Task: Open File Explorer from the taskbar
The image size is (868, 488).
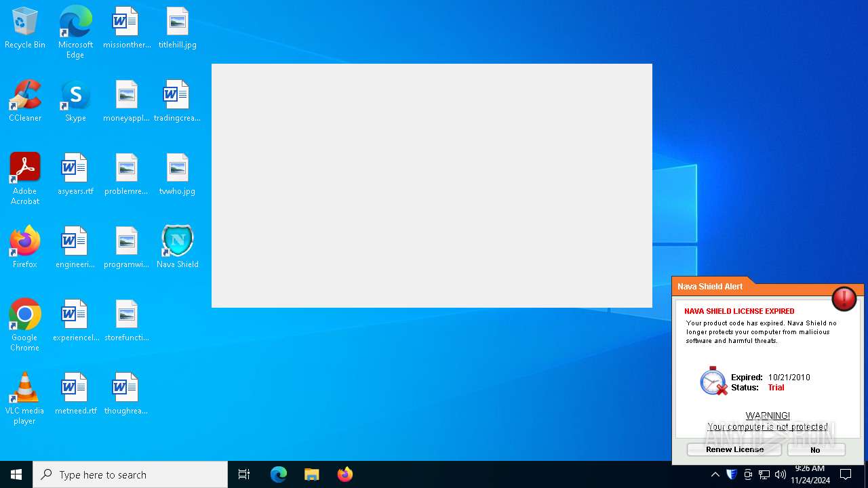Action: [x=311, y=474]
